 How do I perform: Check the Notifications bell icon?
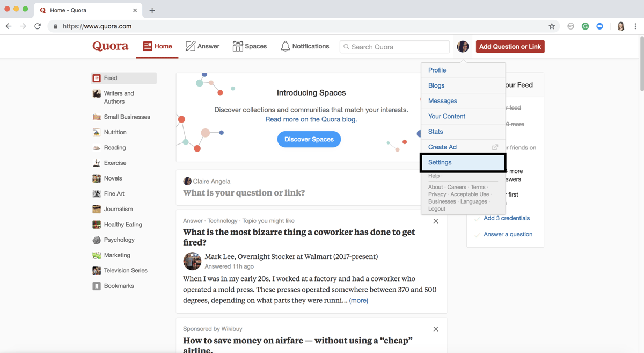tap(285, 46)
